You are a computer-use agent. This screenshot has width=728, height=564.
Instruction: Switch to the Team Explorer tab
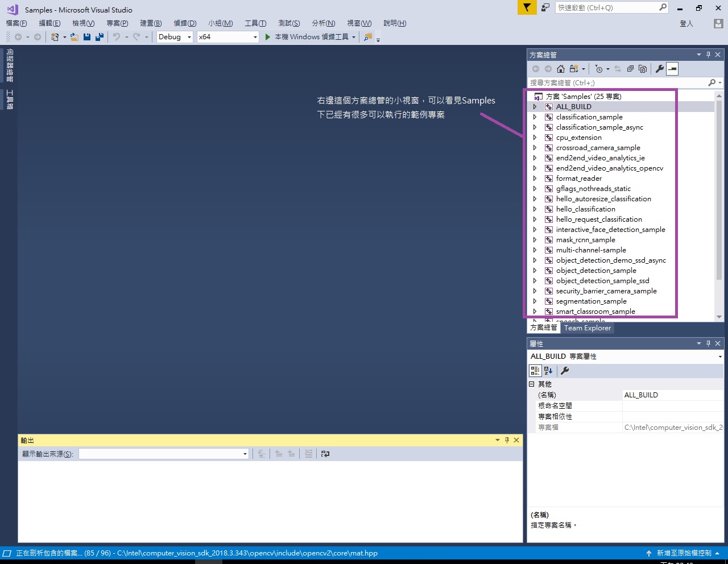coord(588,328)
